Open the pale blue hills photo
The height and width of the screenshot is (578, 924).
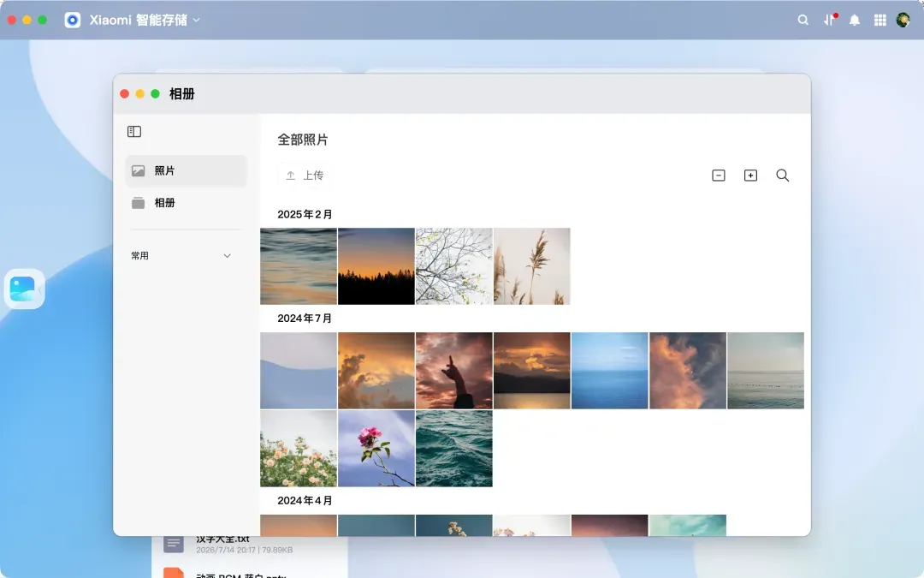[x=299, y=371]
